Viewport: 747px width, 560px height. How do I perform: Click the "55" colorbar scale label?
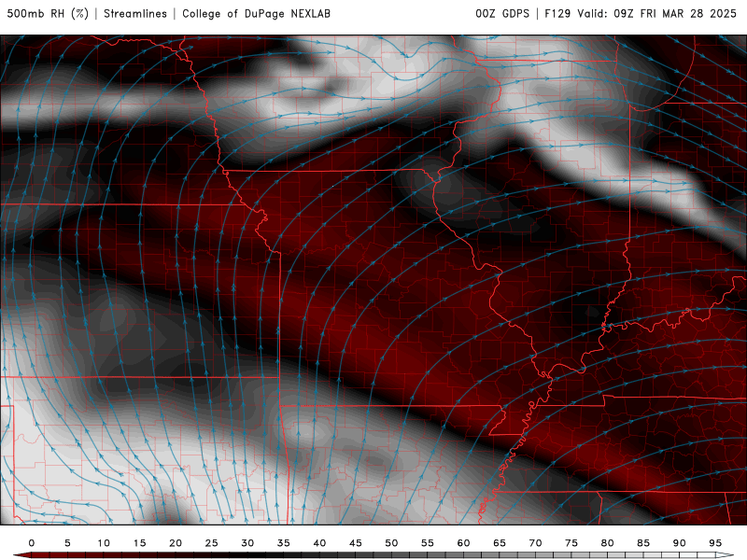point(428,543)
